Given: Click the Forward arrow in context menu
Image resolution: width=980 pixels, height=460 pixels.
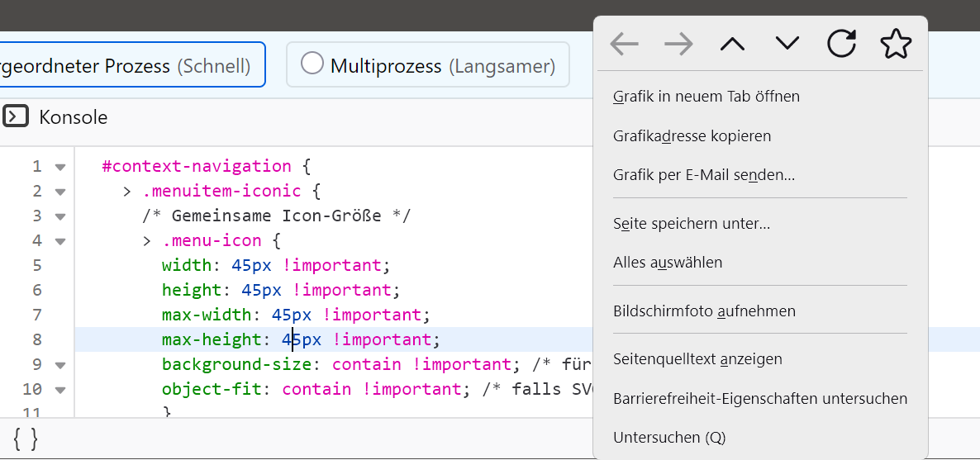Looking at the screenshot, I should pyautogui.click(x=678, y=44).
